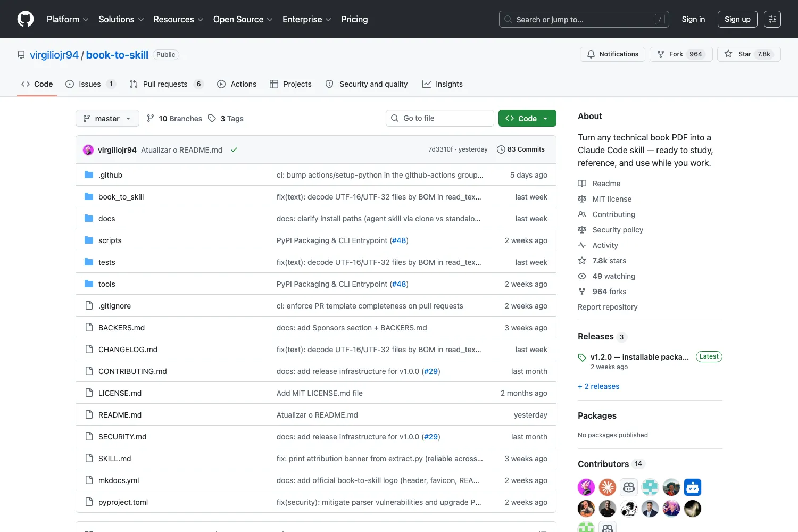Click the Sign up button
The height and width of the screenshot is (532, 798).
[737, 19]
